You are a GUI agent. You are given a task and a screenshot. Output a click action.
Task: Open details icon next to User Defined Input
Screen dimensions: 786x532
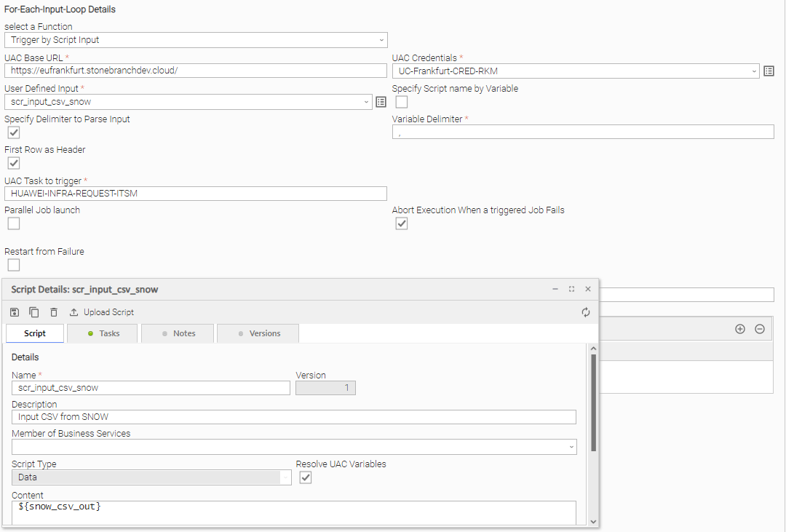(x=381, y=102)
